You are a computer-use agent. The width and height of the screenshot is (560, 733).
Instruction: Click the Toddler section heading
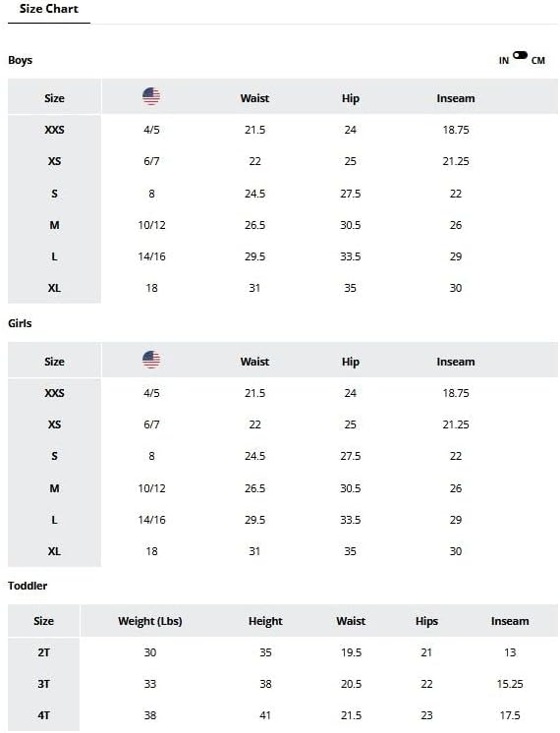click(x=28, y=586)
